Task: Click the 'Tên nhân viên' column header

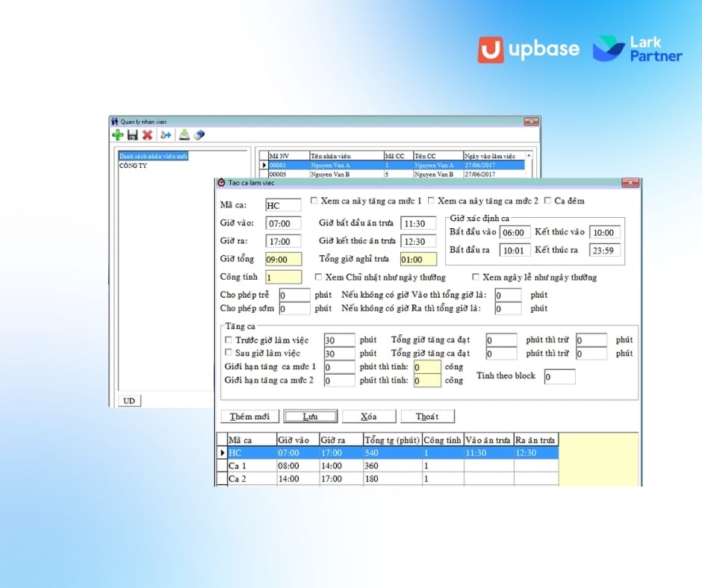Action: 347,156
